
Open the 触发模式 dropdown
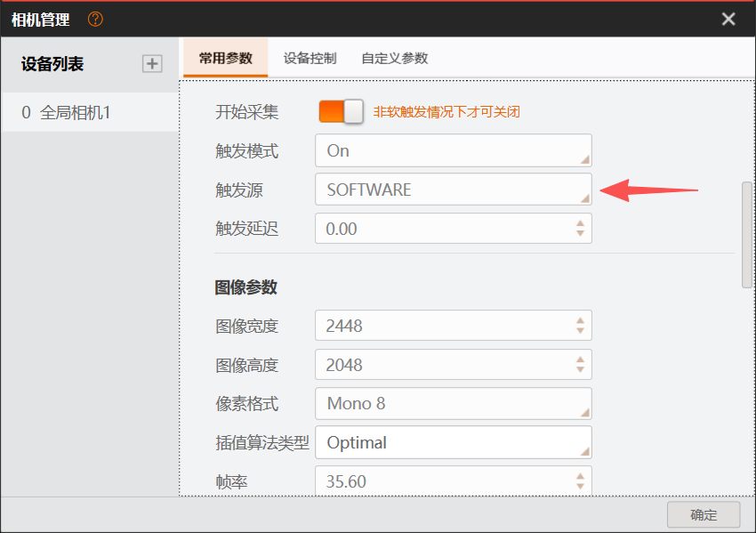click(x=453, y=150)
